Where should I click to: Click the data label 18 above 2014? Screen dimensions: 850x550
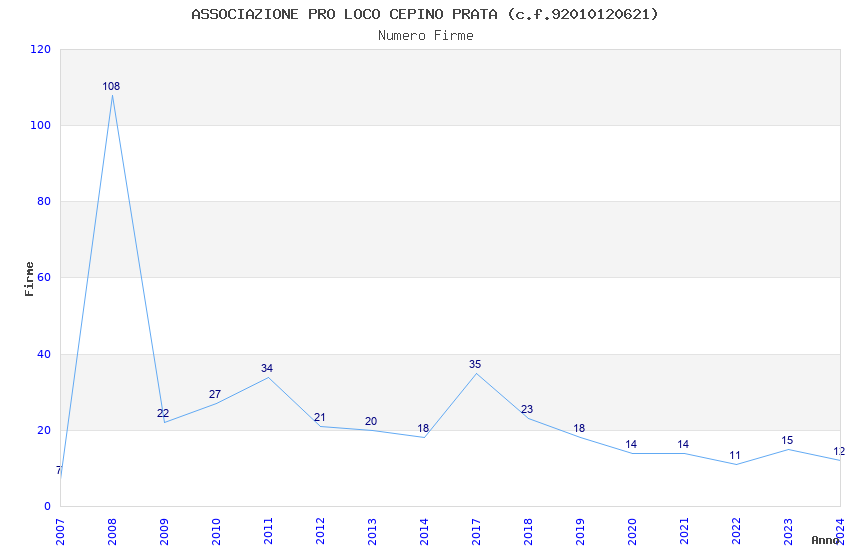coord(423,429)
